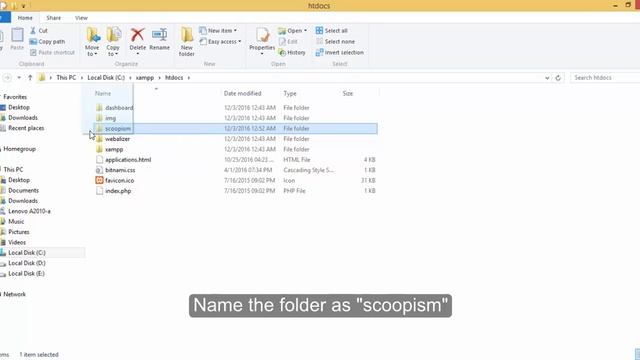Switch to the View ribbon tab

[81, 18]
